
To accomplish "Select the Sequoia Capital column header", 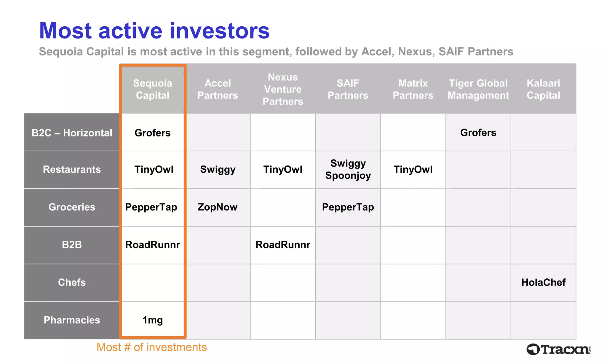I will pos(153,89).
